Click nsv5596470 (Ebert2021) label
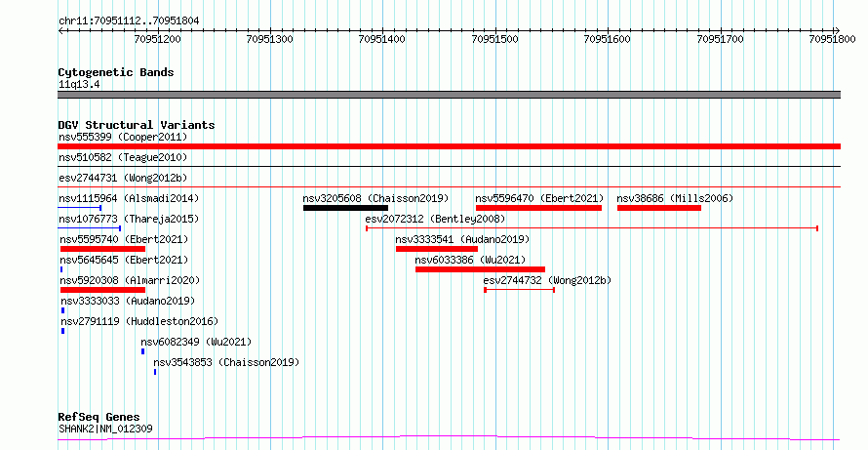 539,198
